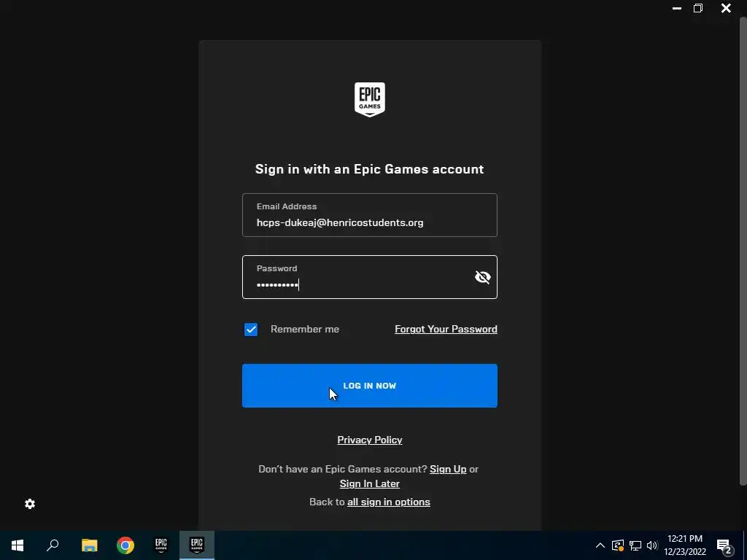Click the vertical scrollbar on the right
This screenshot has height=560, width=747.
(x=743, y=251)
